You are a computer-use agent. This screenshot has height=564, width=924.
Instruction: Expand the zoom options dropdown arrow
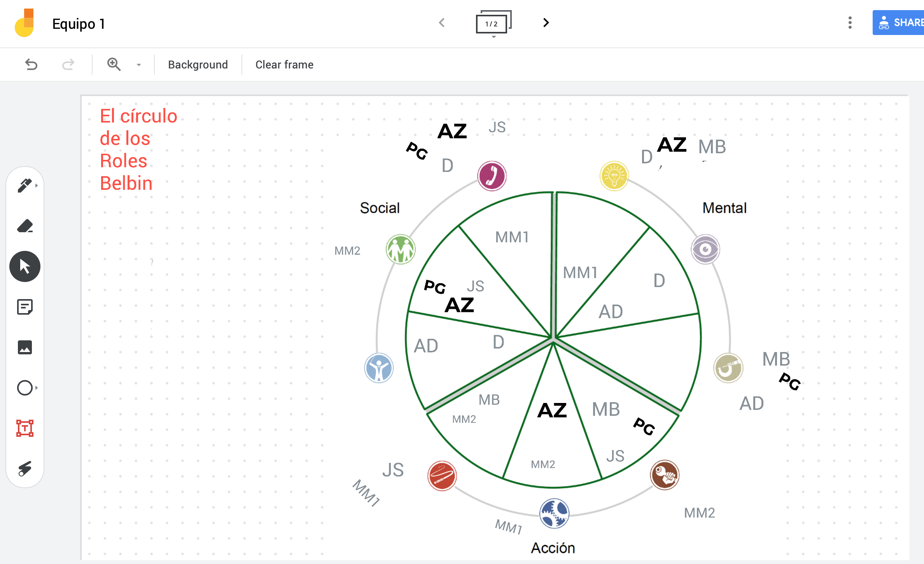click(139, 65)
